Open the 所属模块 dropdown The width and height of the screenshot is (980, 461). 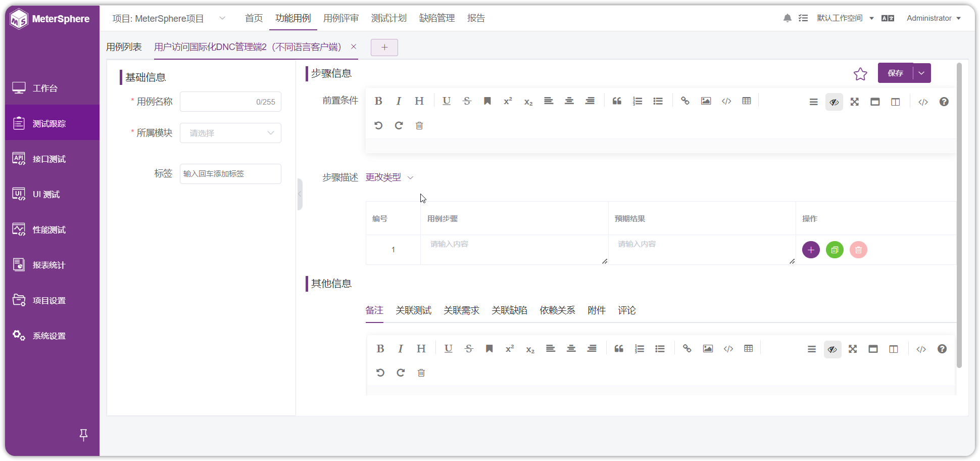click(230, 133)
